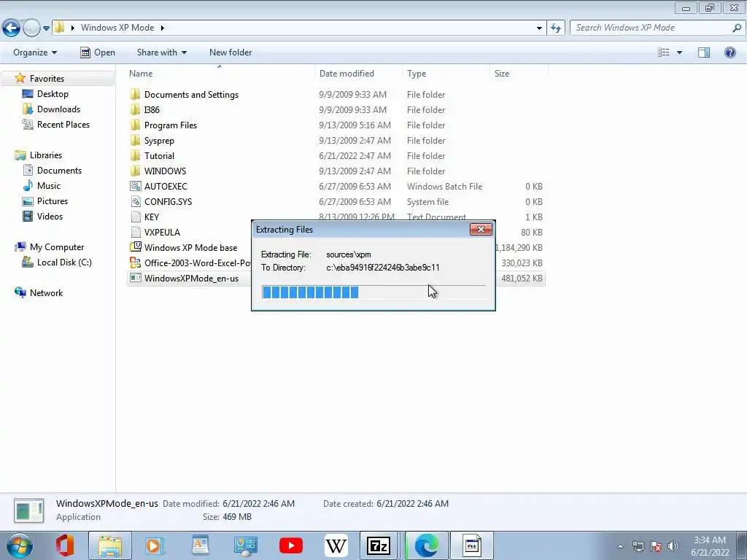Open Recent Places in Favorites

pyautogui.click(x=63, y=124)
